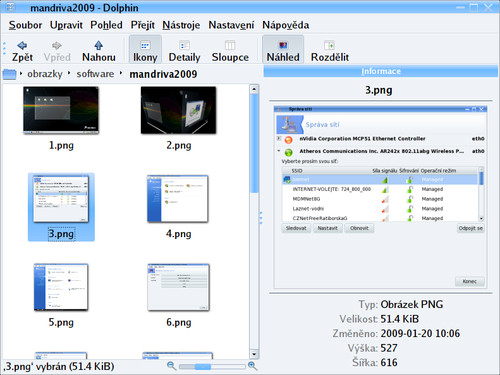Click mandriva2009 breadcrumb entry
This screenshot has height=375, width=500.
[x=163, y=74]
